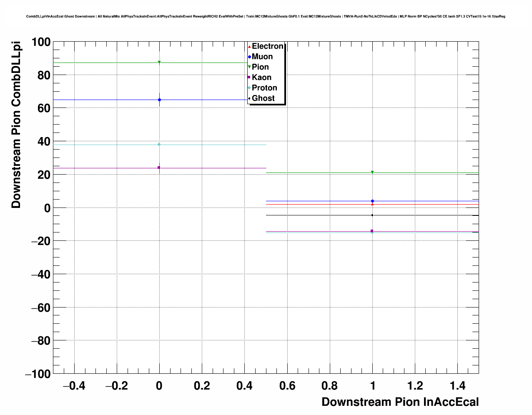Click the x-axis tick label 1.4

(457, 386)
